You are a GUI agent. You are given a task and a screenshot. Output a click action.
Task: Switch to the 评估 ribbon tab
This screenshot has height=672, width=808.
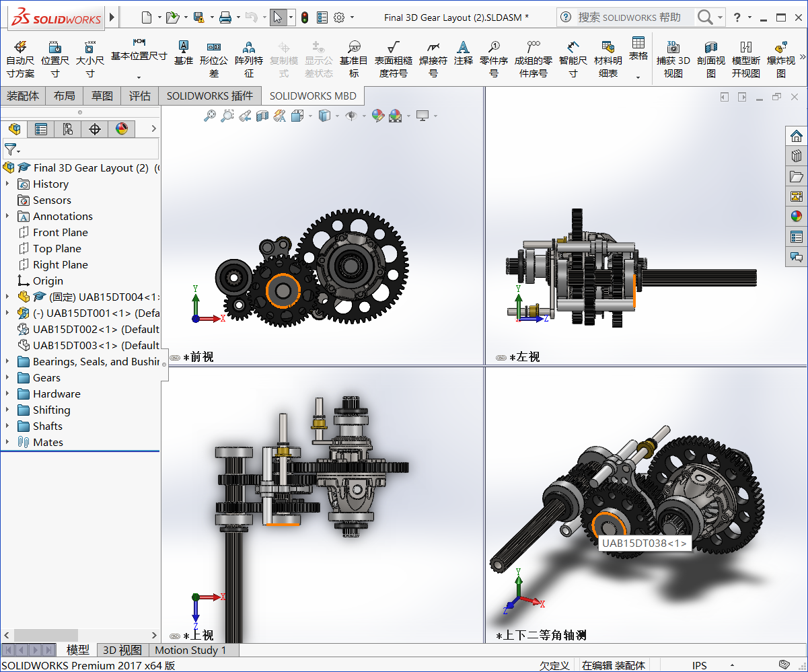point(140,96)
